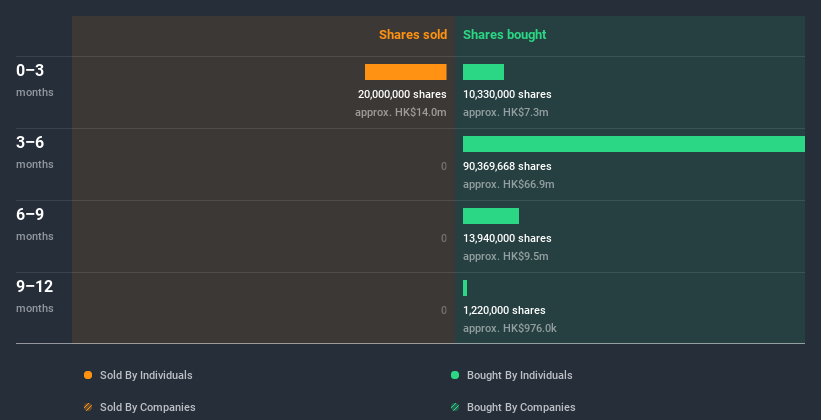Click the approx. HK$976.0k amount
This screenshot has height=420, width=821.
(509, 328)
